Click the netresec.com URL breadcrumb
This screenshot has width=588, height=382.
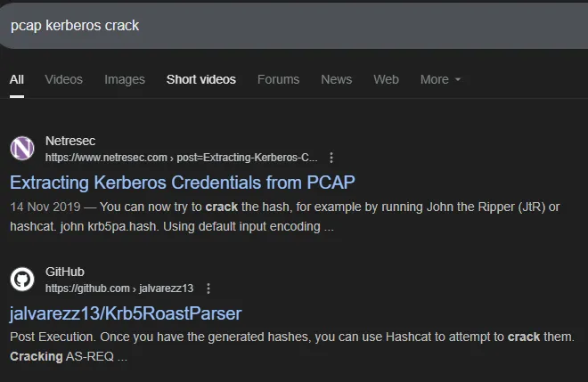pos(181,158)
